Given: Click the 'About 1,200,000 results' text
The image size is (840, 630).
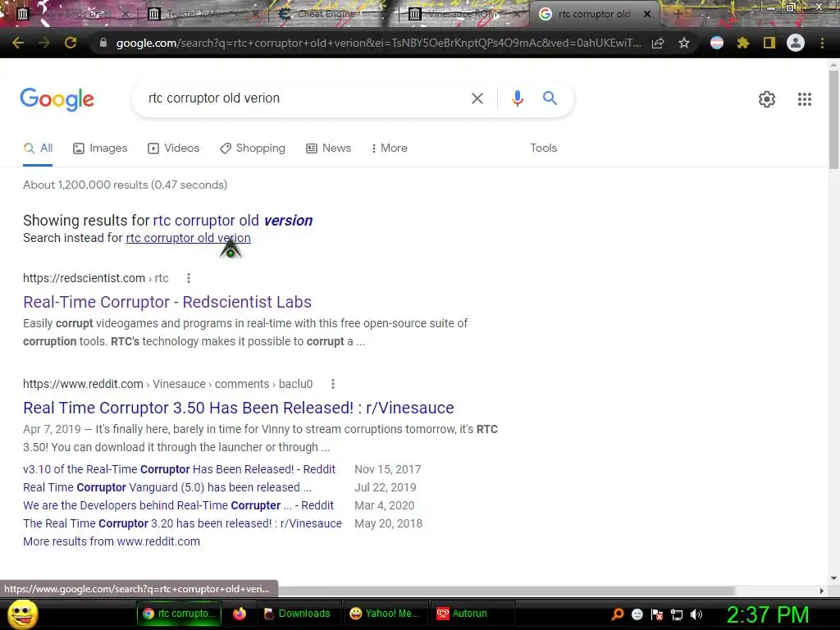Looking at the screenshot, I should [125, 185].
